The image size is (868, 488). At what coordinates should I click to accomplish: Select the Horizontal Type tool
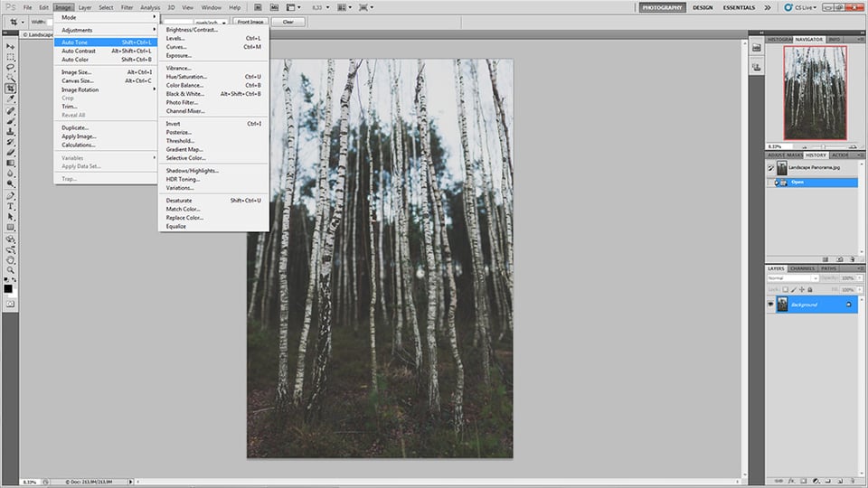(x=10, y=206)
